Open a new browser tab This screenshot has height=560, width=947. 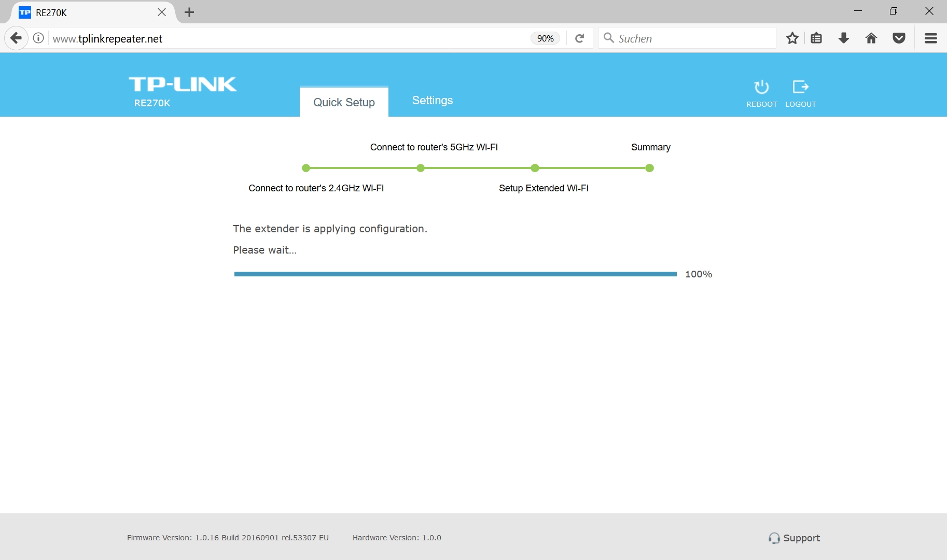tap(189, 12)
